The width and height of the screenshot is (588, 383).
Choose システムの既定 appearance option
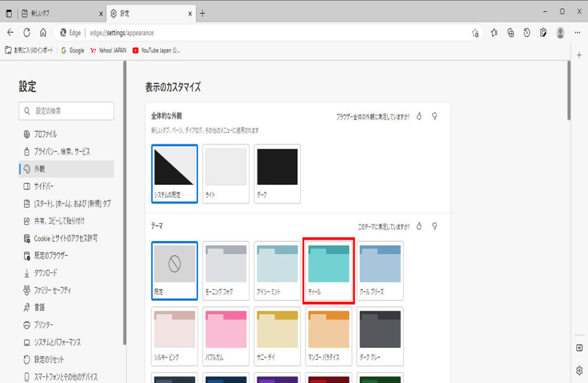[175, 173]
